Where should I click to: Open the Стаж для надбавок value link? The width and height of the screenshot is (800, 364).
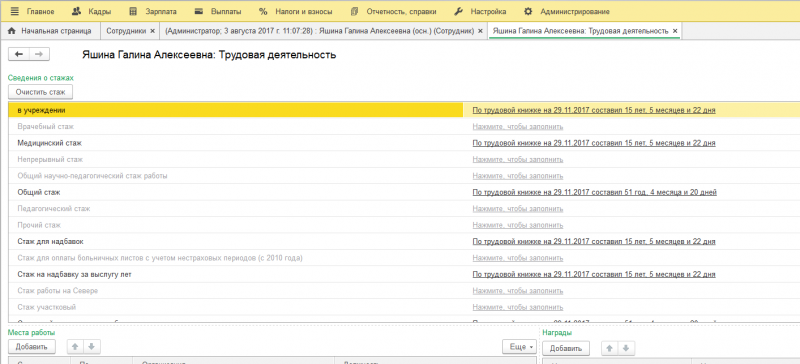(x=594, y=241)
